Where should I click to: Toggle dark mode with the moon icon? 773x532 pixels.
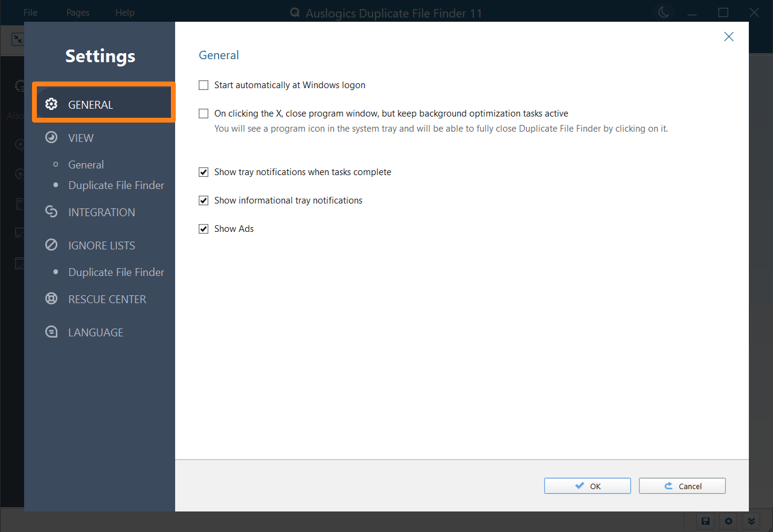[x=663, y=11]
